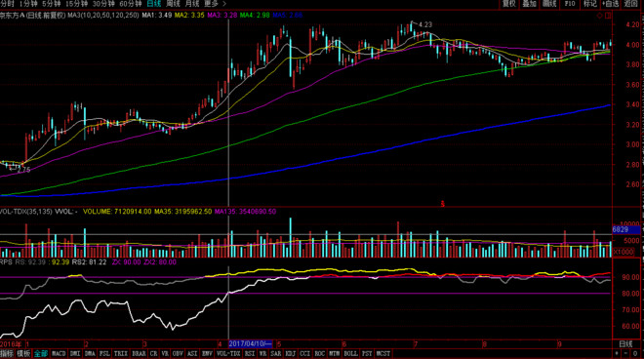
Task: Click the red square panel icon near top right
Action: pyautogui.click(x=608, y=16)
